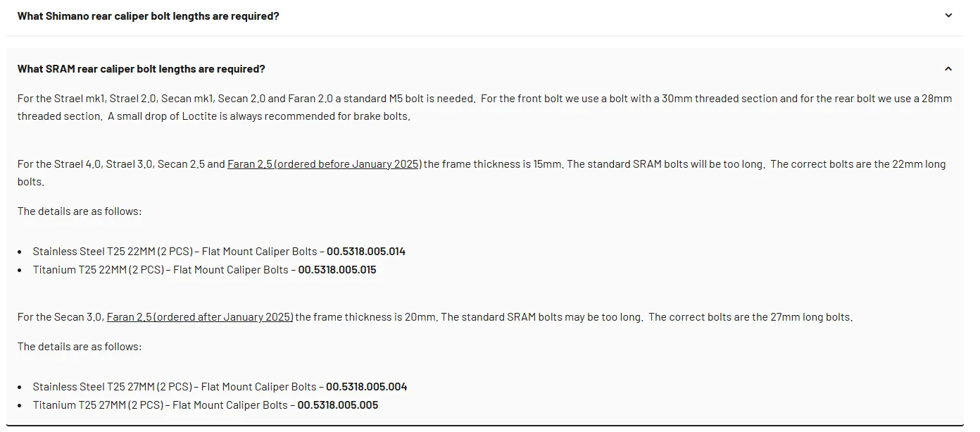This screenshot has height=432, width=980.
Task: Collapse the SRAM section using its up chevron
Action: (948, 69)
